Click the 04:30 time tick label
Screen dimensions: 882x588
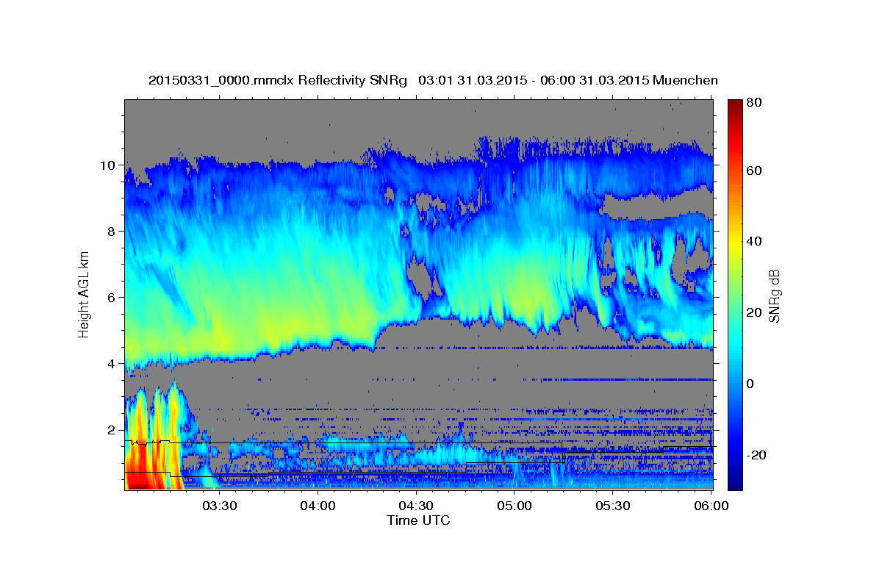click(416, 506)
